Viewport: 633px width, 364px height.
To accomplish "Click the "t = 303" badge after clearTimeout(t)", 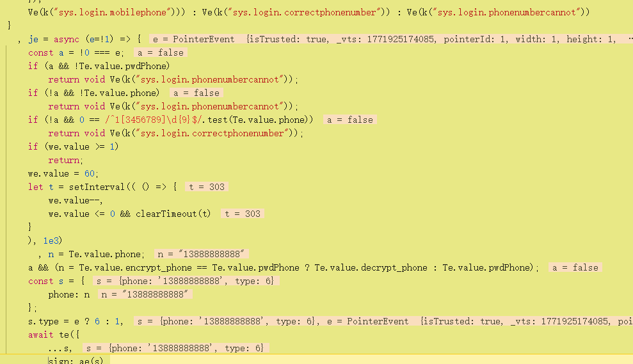I will coord(243,214).
